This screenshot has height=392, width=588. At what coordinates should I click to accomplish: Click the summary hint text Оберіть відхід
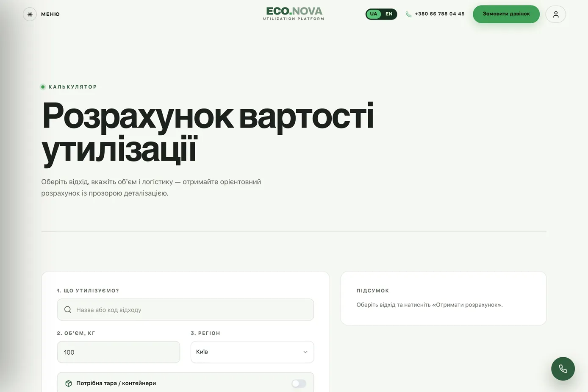pyautogui.click(x=430, y=305)
